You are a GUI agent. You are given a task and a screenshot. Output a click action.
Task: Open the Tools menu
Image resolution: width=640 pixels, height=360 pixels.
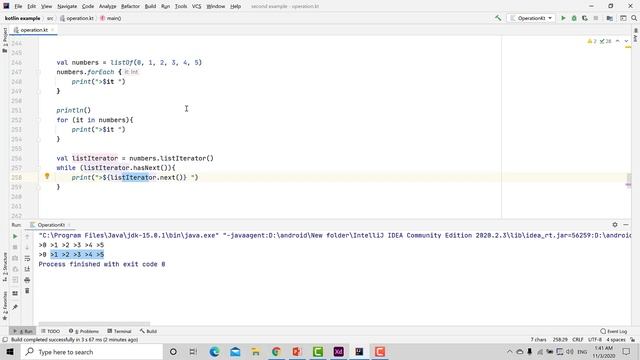pos(181,6)
